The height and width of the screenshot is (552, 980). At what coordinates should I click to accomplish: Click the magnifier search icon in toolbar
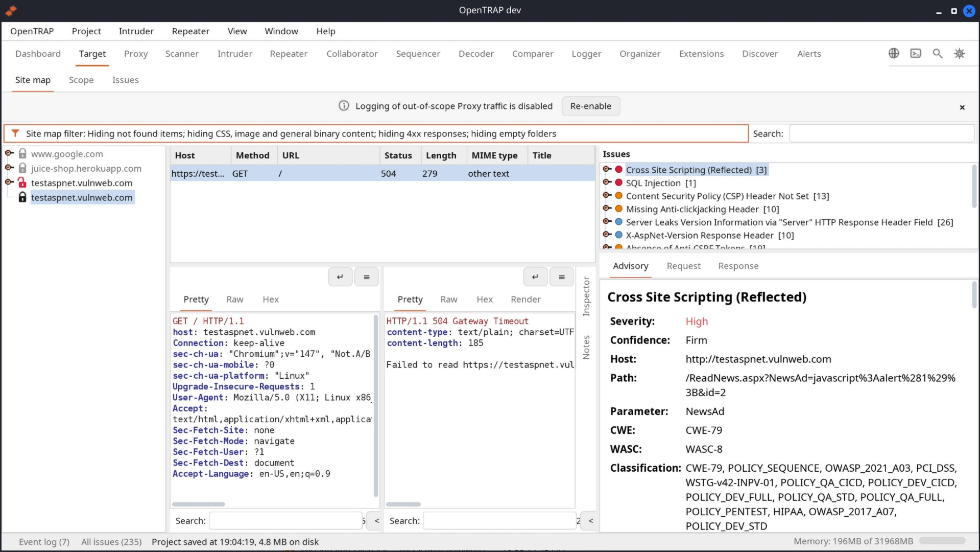coord(938,53)
